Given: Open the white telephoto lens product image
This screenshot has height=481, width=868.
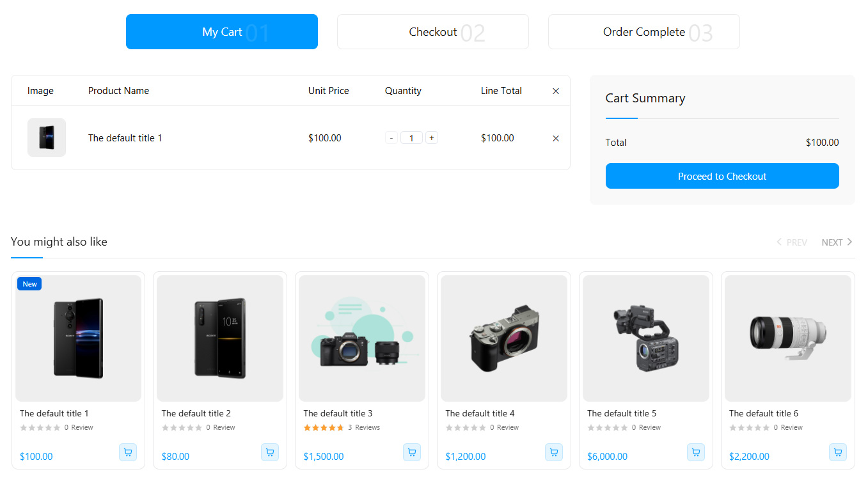Looking at the screenshot, I should click(x=787, y=338).
